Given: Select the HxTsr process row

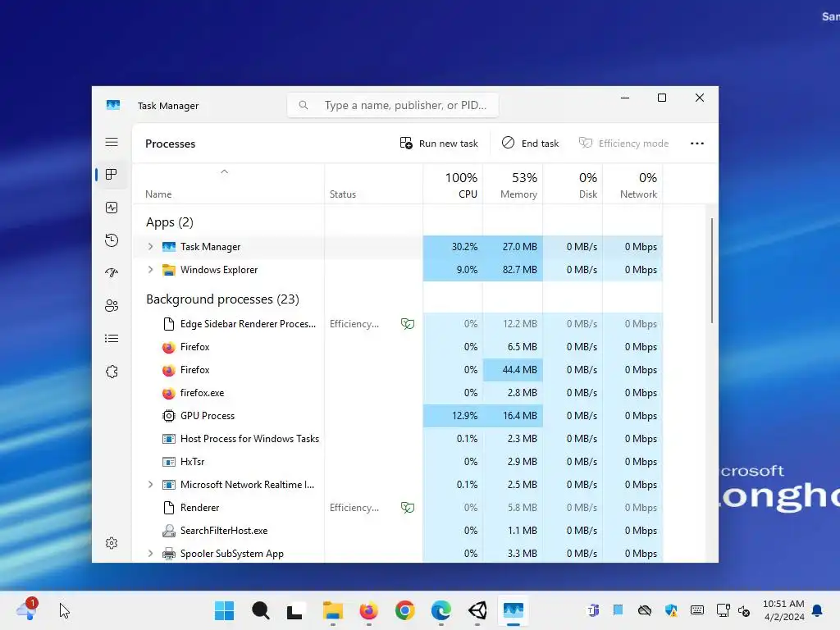Looking at the screenshot, I should click(x=398, y=461).
